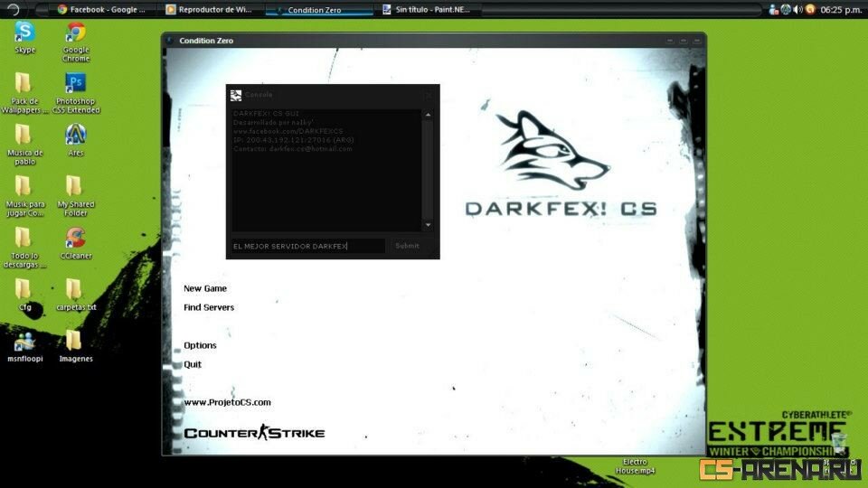Open the Ares desktop icon
Viewport: 868px width, 488px height.
[x=76, y=136]
